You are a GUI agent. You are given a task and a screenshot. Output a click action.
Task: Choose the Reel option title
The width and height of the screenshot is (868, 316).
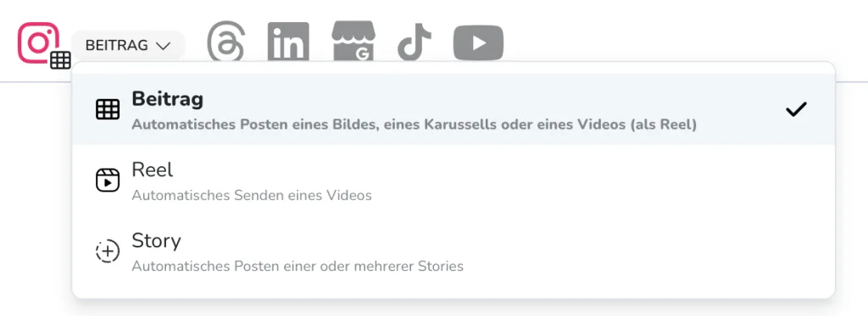point(153,170)
